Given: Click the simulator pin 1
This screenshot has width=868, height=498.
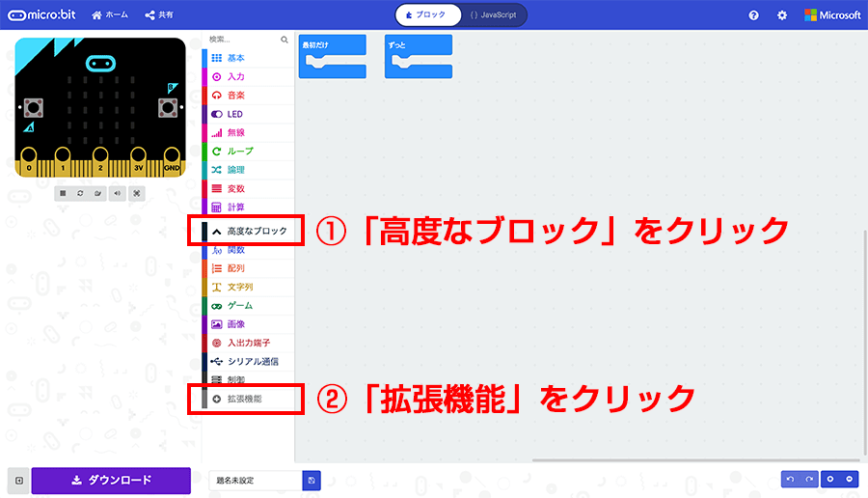Looking at the screenshot, I should click(x=63, y=162).
